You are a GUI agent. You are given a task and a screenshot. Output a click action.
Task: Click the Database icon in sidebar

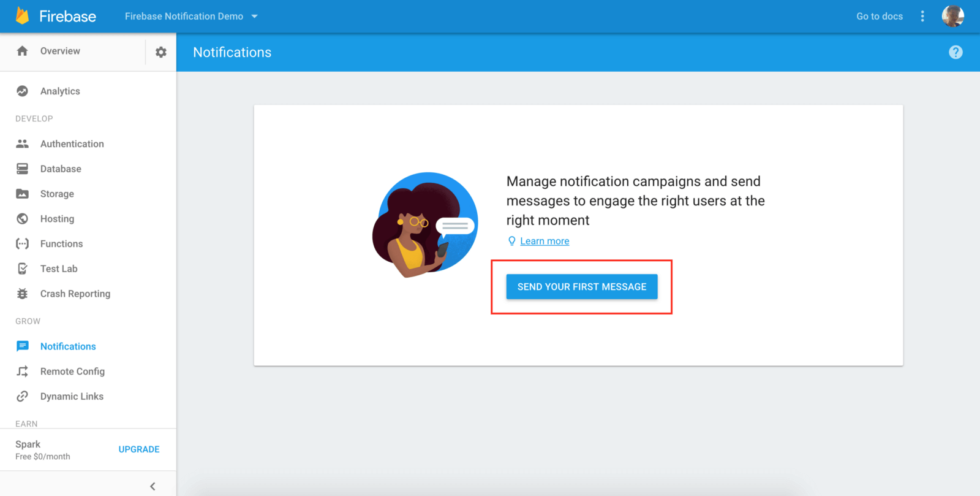[23, 169]
